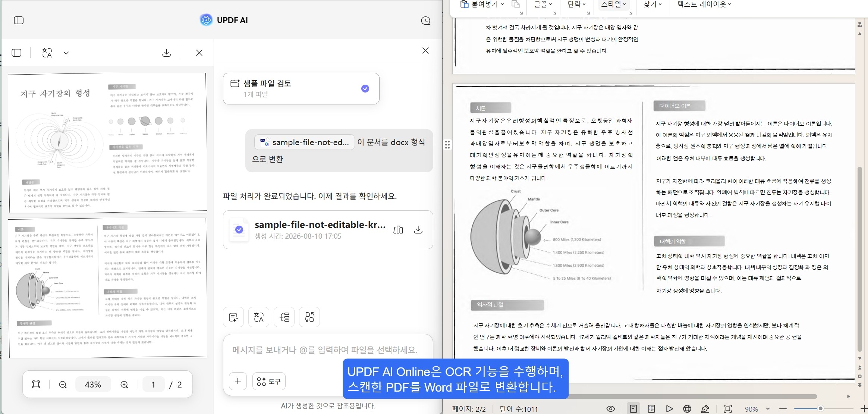Click fit-to-page icon in zoom bar
The width and height of the screenshot is (868, 414).
(x=36, y=385)
